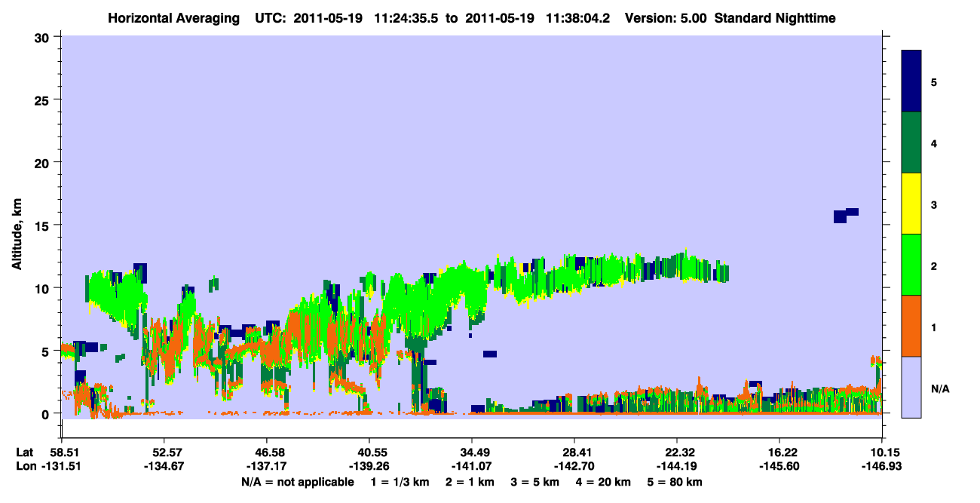The image size is (980, 503).
Task: Click the 15 tick label on altitude axis
Action: click(42, 225)
